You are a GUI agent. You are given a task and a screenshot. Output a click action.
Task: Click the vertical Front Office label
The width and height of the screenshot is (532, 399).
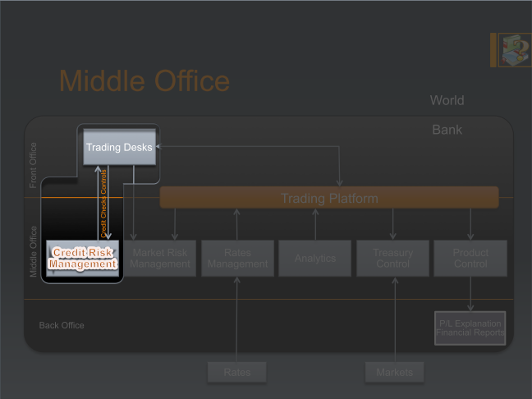tap(33, 165)
